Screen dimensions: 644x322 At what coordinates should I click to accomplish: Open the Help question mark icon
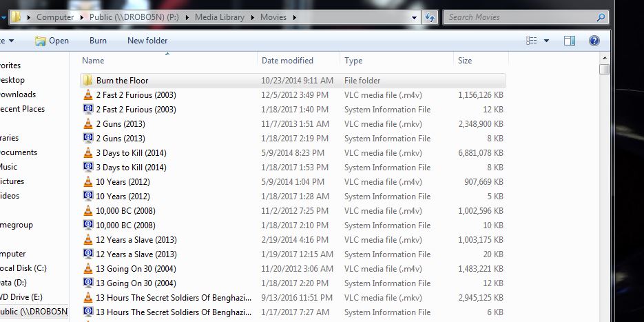coord(594,40)
